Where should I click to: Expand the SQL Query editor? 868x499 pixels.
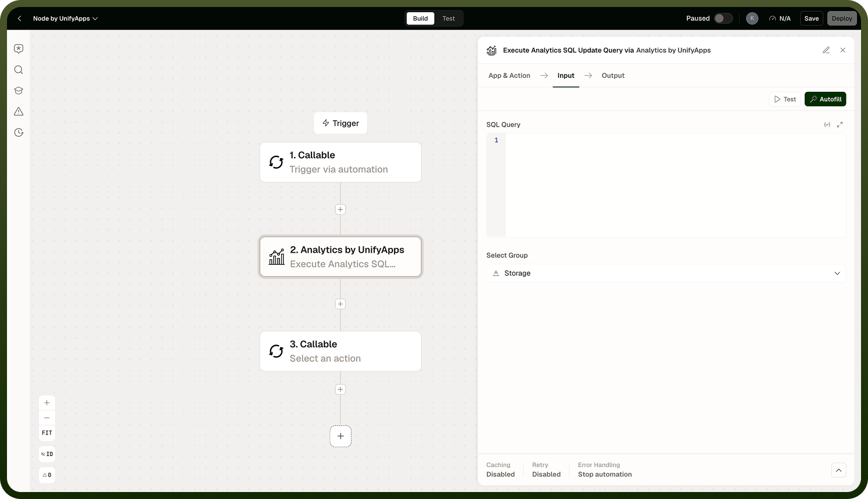tap(840, 125)
